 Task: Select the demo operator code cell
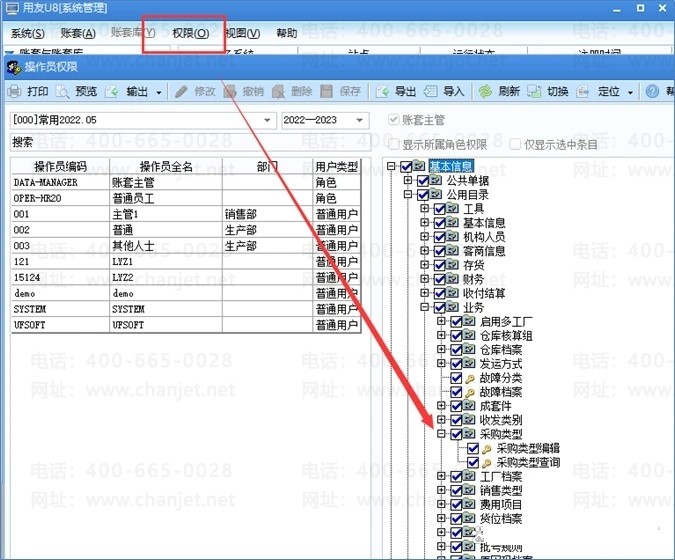click(60, 293)
